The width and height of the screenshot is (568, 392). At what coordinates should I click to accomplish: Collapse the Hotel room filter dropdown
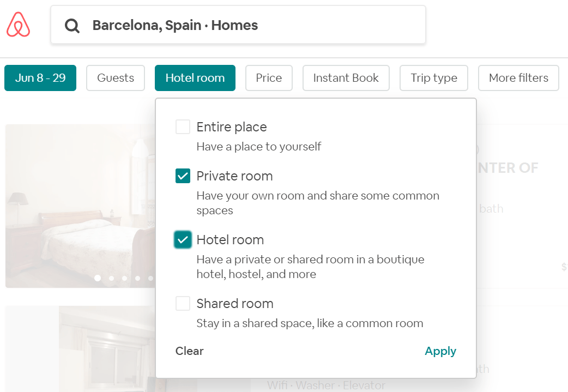(x=195, y=78)
